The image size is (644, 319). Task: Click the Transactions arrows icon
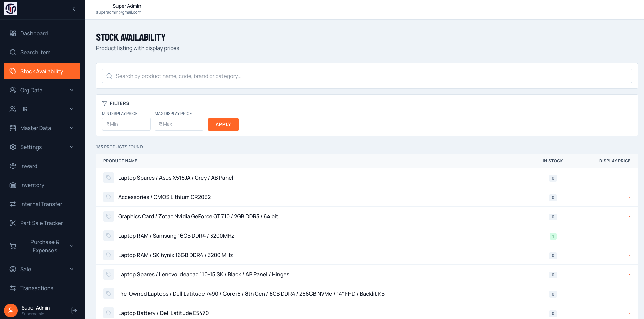click(13, 288)
